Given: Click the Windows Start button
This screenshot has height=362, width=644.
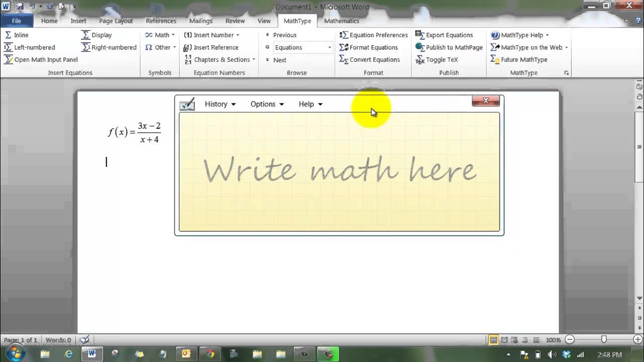Looking at the screenshot, I should pyautogui.click(x=17, y=353).
